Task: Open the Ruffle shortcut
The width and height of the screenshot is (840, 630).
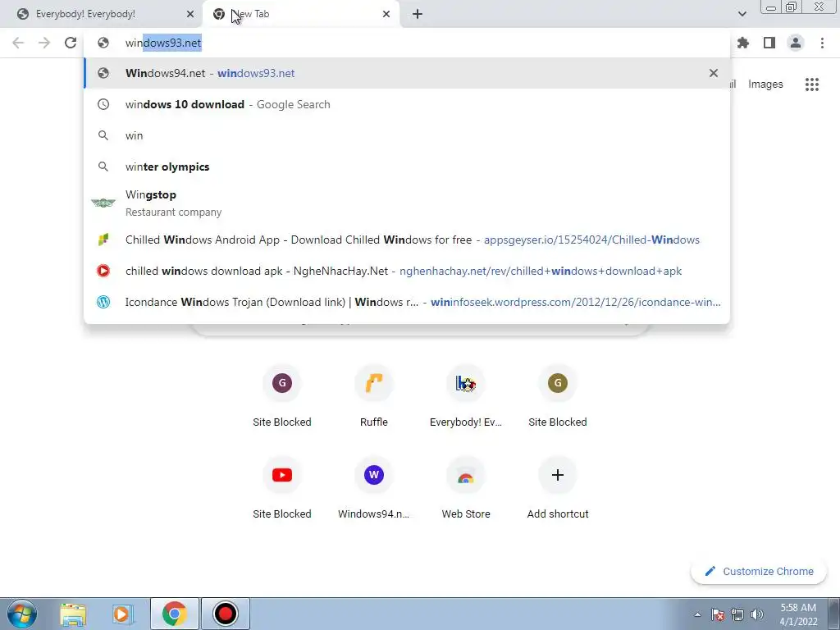Action: coord(373,396)
